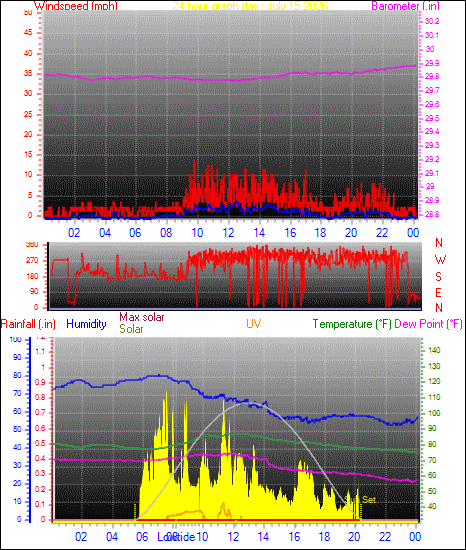The width and height of the screenshot is (466, 550).
Task: Click the 24 hour graph day title
Action: pos(250,6)
